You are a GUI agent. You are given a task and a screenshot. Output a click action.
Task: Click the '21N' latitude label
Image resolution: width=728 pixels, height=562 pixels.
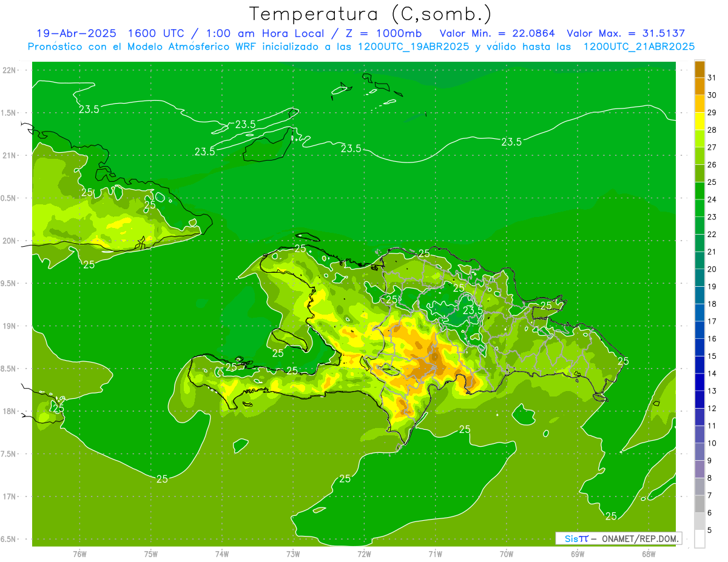click(x=10, y=155)
